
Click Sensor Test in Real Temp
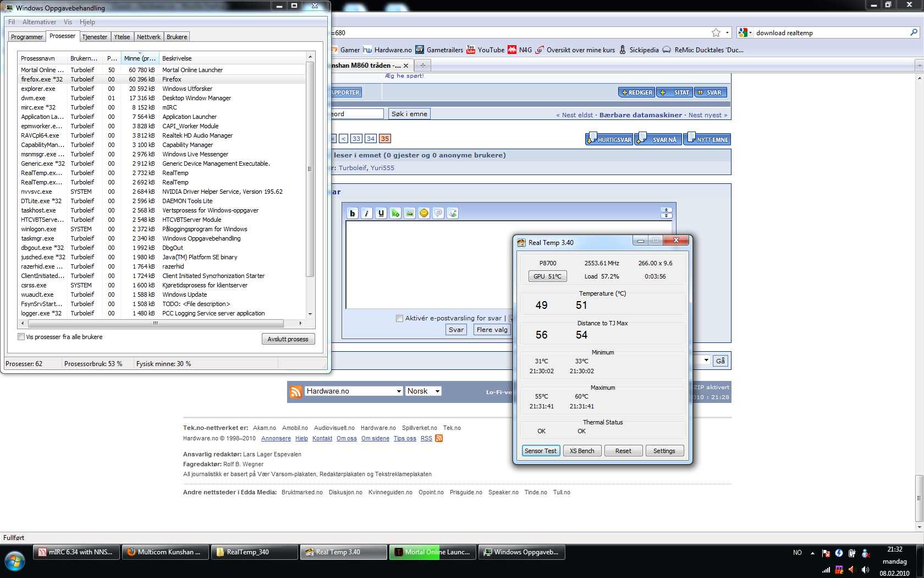pos(541,451)
